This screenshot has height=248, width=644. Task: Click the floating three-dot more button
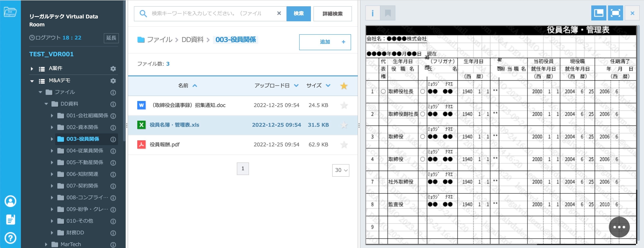[619, 227]
